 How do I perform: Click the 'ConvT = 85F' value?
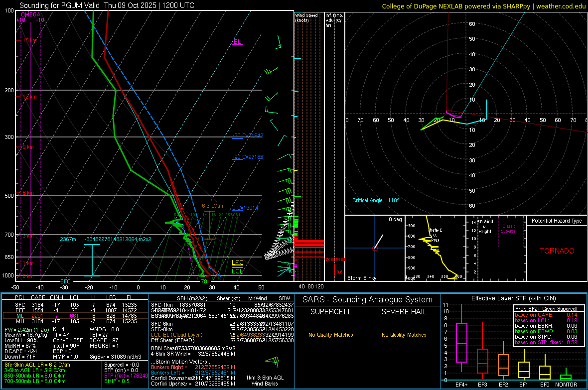(x=68, y=341)
